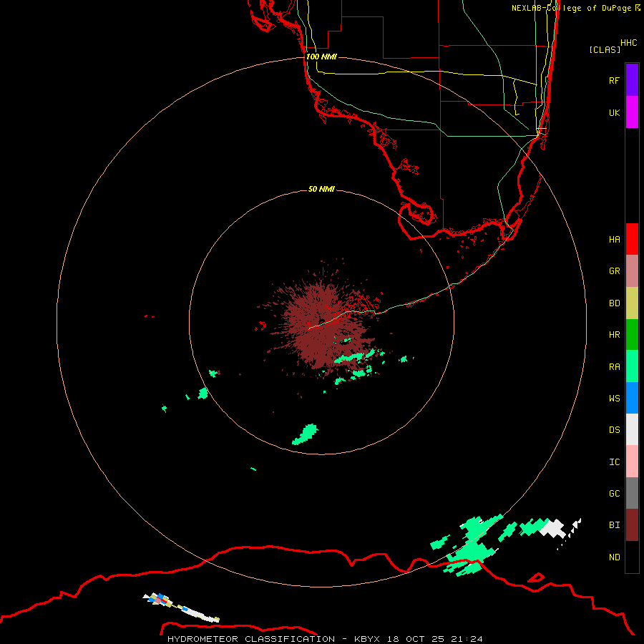
Task: Click the multicolored echo streak in the southwest
Action: (x=181, y=608)
